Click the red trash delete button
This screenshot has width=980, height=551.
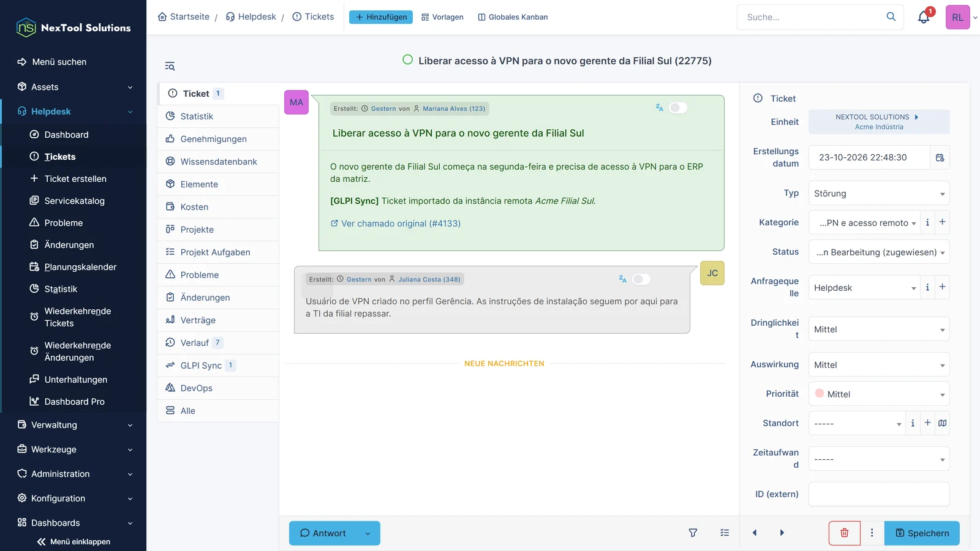click(845, 533)
